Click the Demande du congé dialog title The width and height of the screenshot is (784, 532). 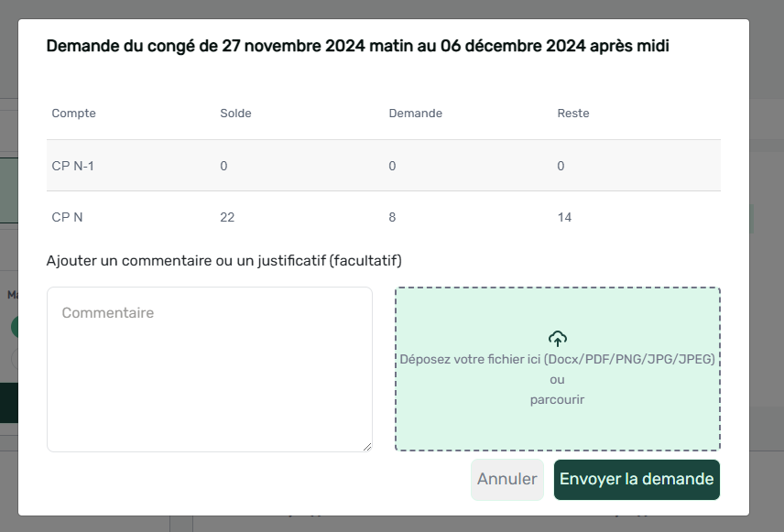pyautogui.click(x=357, y=47)
